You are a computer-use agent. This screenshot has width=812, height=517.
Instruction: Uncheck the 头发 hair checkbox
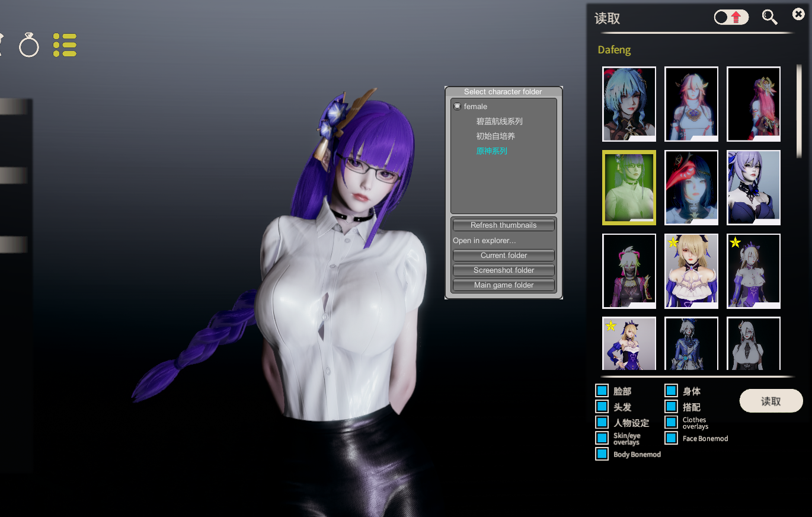coord(602,407)
